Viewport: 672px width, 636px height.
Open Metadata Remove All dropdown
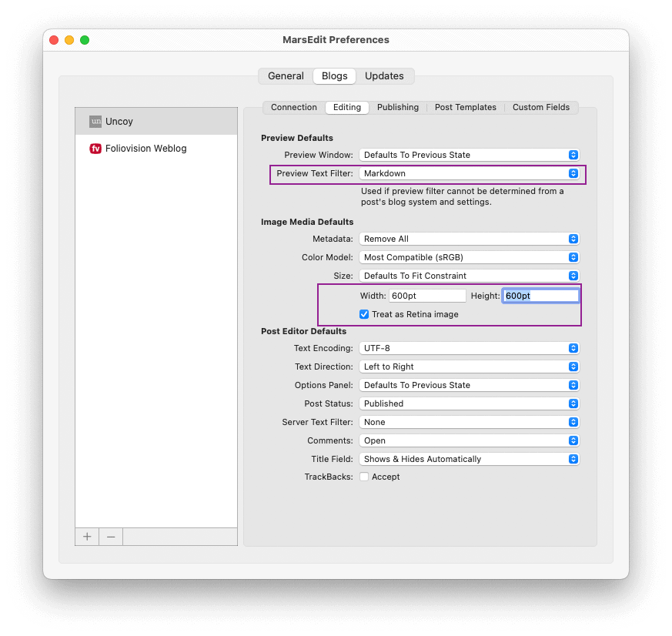point(470,239)
